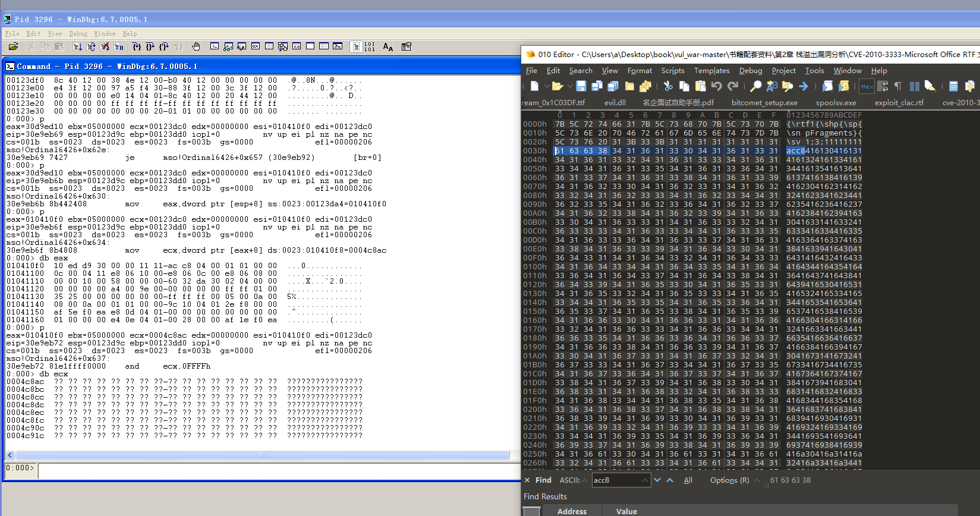Click New file icon in 010 Editor
The width and height of the screenshot is (980, 516).
(534, 86)
